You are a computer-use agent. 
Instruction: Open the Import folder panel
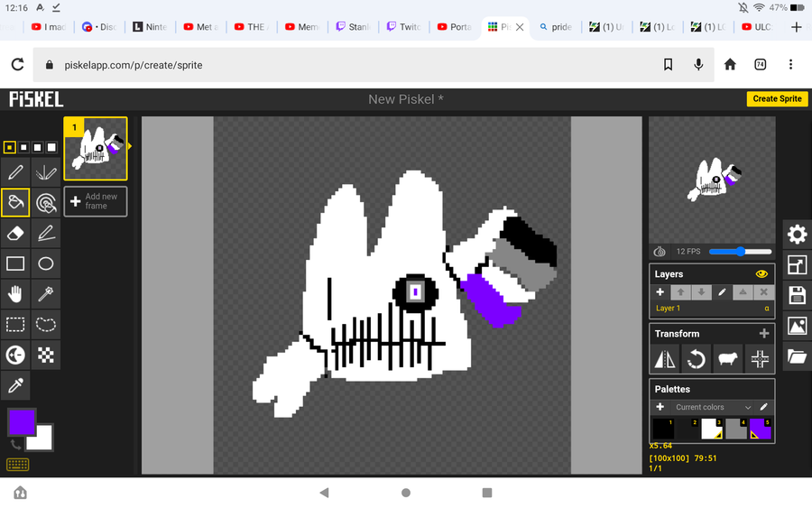(797, 356)
